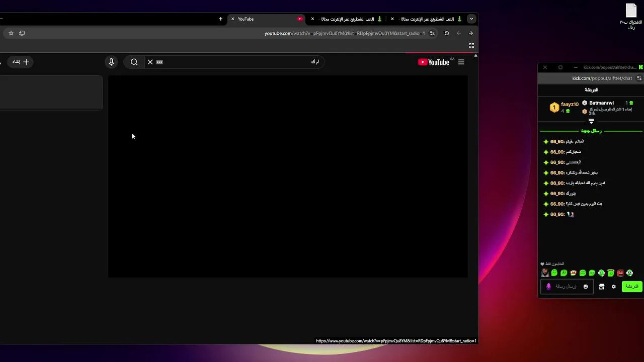Open the YouTube hamburger guide menu

(461, 62)
